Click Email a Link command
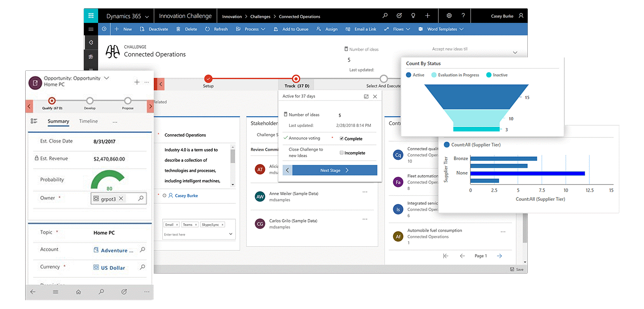This screenshot has width=644, height=309. click(x=361, y=29)
